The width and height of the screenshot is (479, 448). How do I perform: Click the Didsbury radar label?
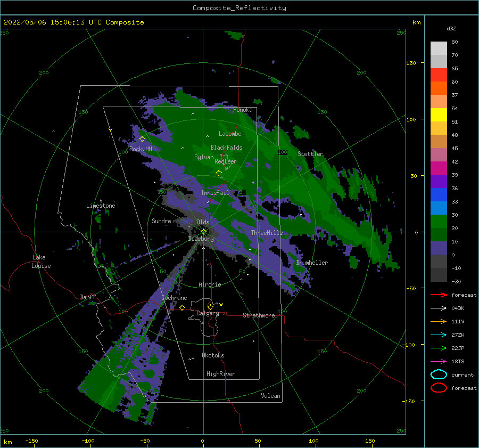[x=201, y=239]
